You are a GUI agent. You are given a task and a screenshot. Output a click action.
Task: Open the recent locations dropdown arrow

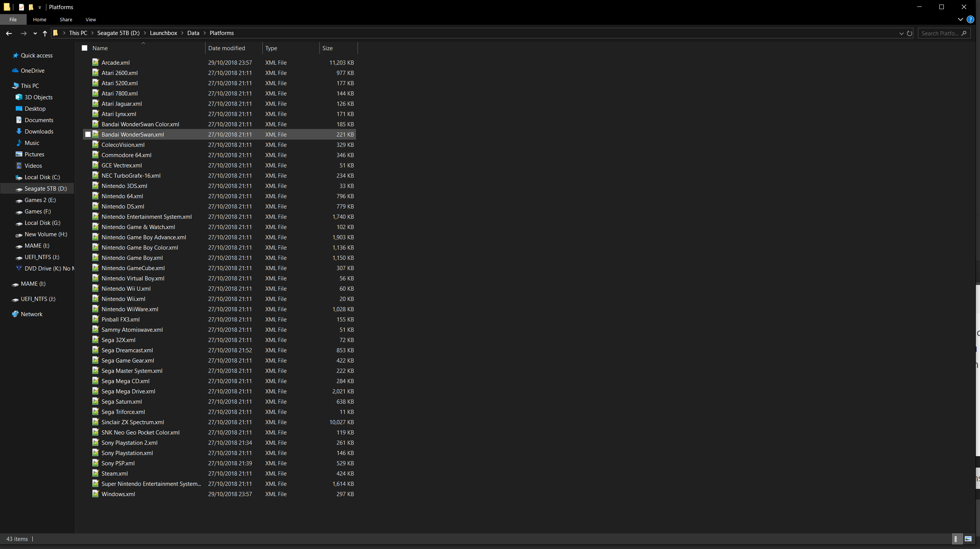(35, 33)
